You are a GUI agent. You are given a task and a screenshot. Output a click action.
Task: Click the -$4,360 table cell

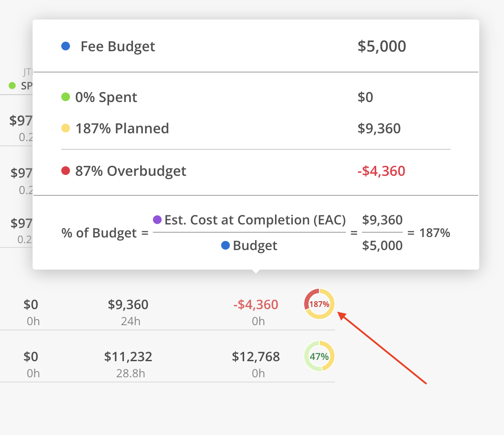pos(255,304)
